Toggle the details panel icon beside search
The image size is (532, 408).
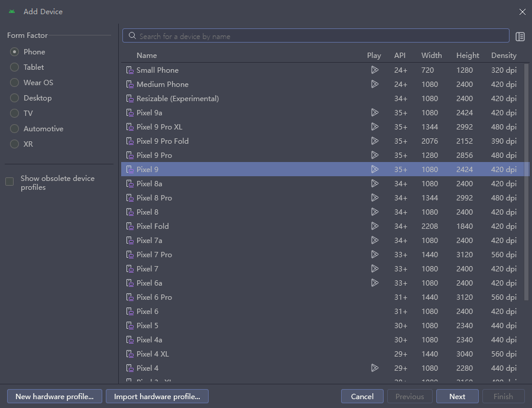(520, 37)
